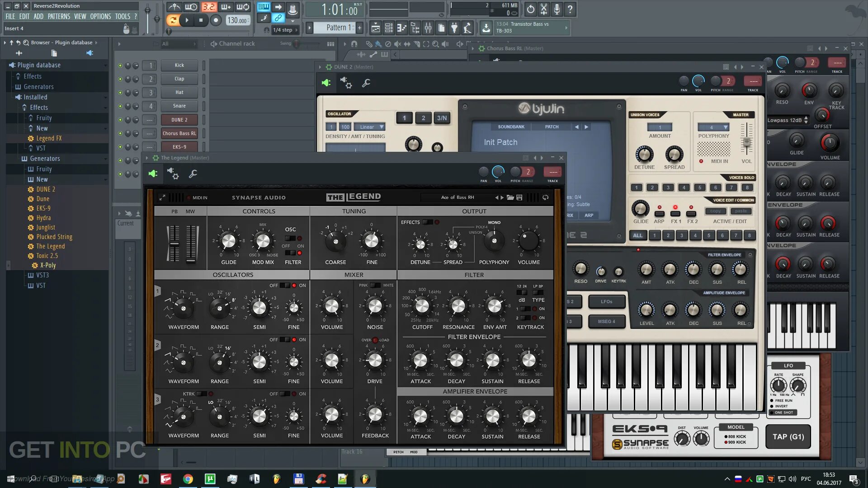Viewport: 868px width, 488px height.
Task: Open the Mixer from the toolbar
Action: click(x=428, y=28)
